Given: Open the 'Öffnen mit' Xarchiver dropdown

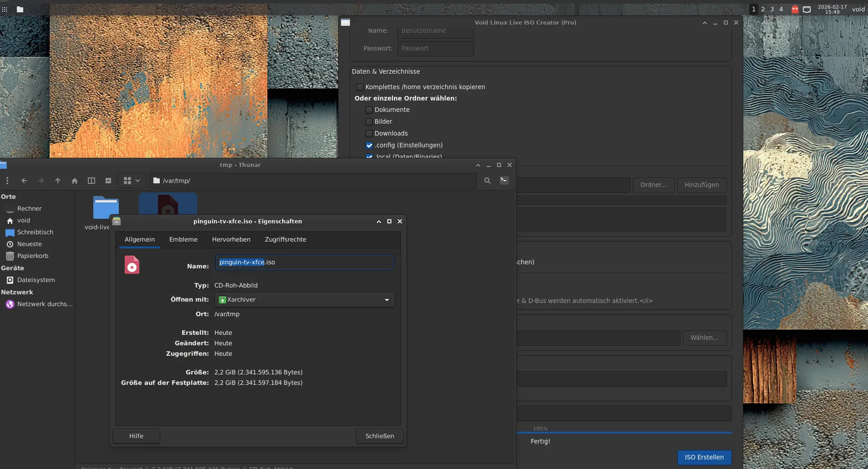Looking at the screenshot, I should 305,300.
